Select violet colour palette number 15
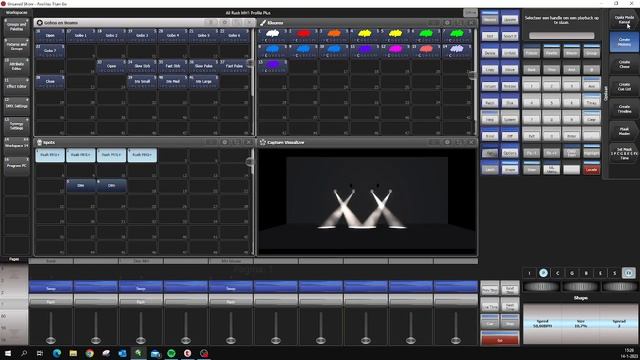640x360 pixels. click(273, 66)
